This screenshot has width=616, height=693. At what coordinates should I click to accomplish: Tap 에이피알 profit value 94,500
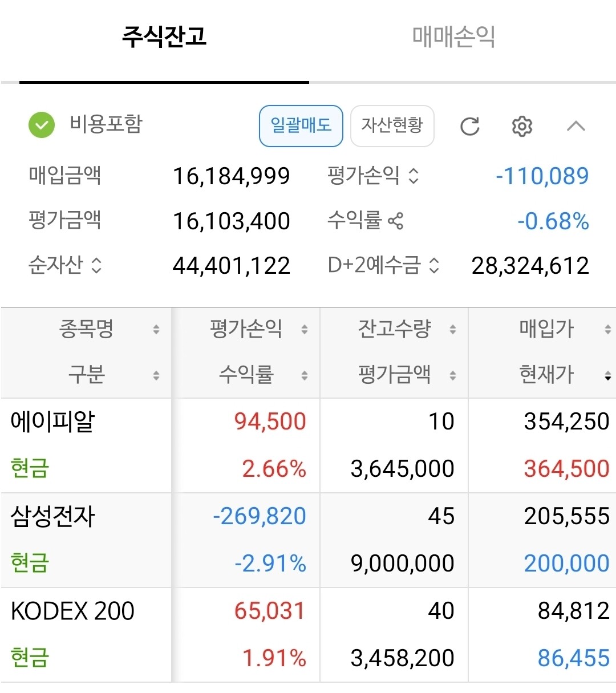click(x=270, y=422)
